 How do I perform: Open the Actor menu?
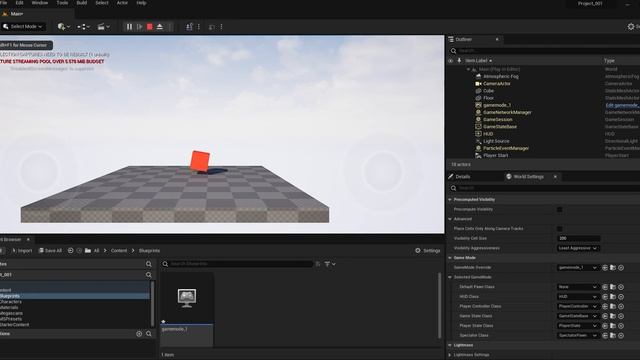pos(122,3)
